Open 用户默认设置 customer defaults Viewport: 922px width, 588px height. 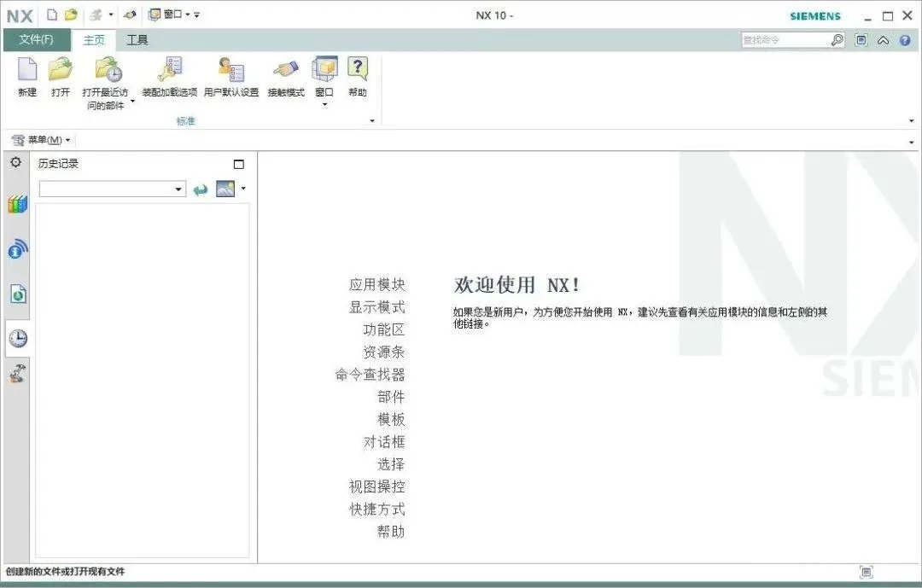point(231,77)
